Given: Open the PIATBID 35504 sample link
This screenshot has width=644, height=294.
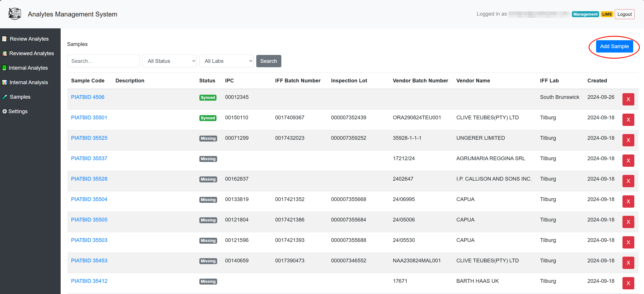Looking at the screenshot, I should click(89, 199).
